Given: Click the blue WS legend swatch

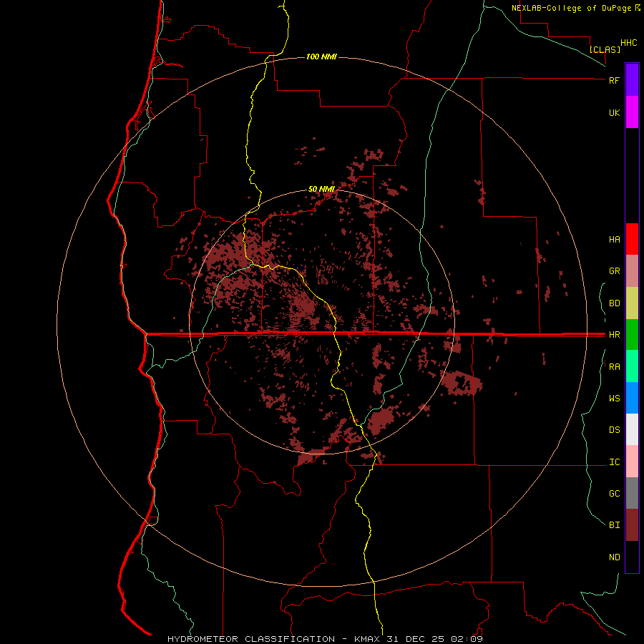Looking at the screenshot, I should coord(632,398).
